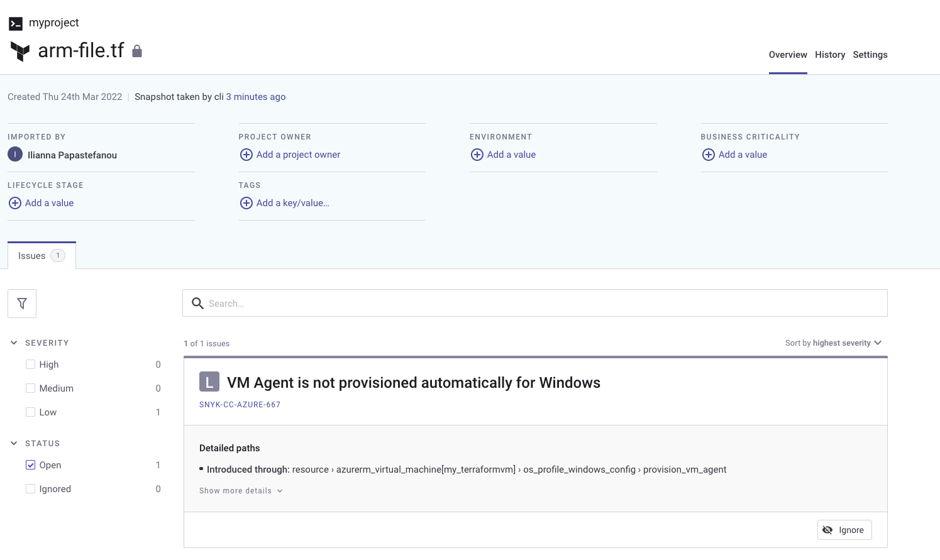Click the issue title VM Agent is not provisioned
Image resolution: width=940 pixels, height=560 pixels.
tap(414, 383)
